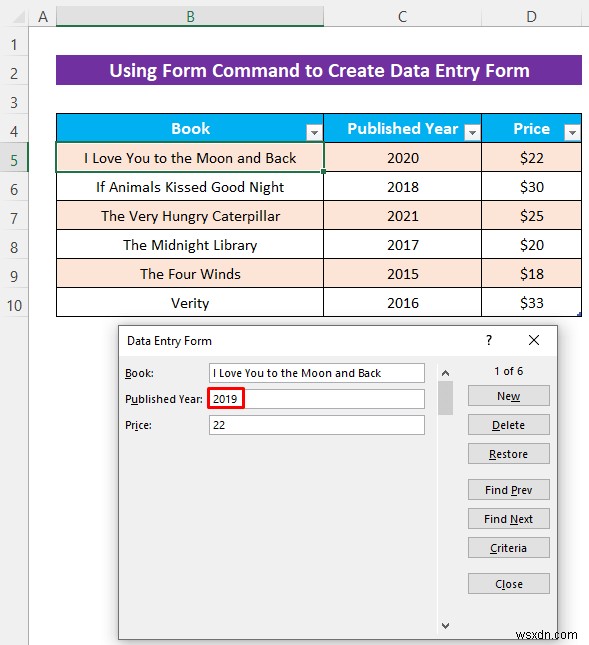589x645 pixels.
Task: Click the form scrollbar thumb
Action: point(445,398)
